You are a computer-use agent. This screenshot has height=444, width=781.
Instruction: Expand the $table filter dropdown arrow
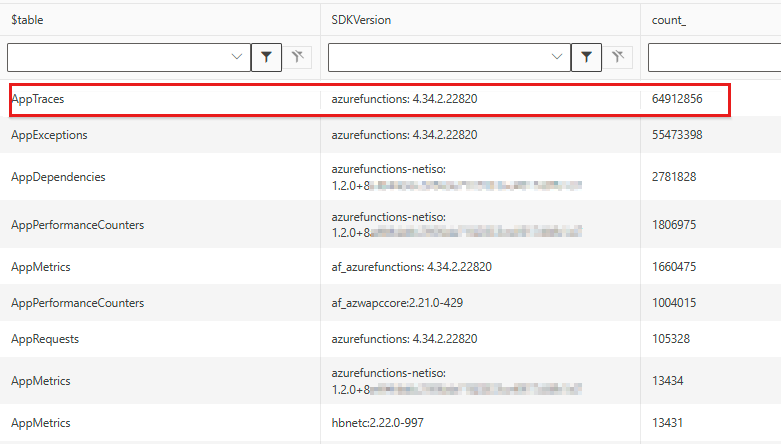237,58
